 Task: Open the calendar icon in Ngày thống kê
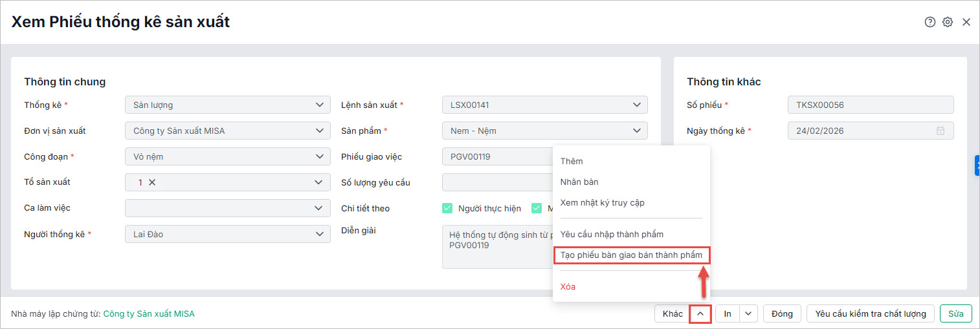pos(941,131)
